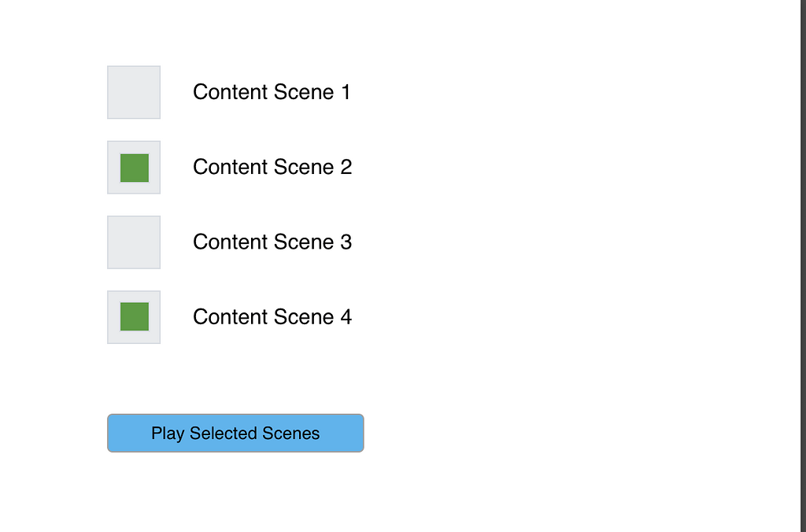This screenshot has width=806, height=532.
Task: Enable the Content Scene 1 checkbox
Action: pyautogui.click(x=133, y=92)
